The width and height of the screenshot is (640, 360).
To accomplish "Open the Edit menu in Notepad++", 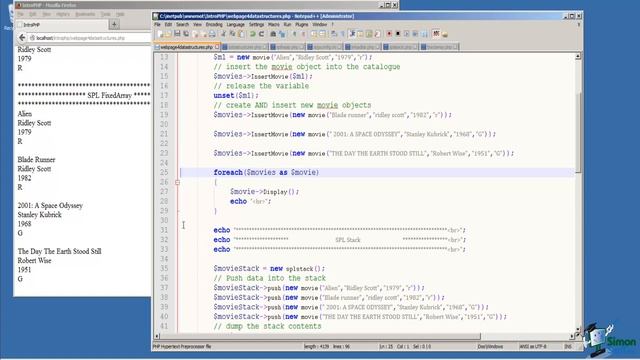I will 168,24.
